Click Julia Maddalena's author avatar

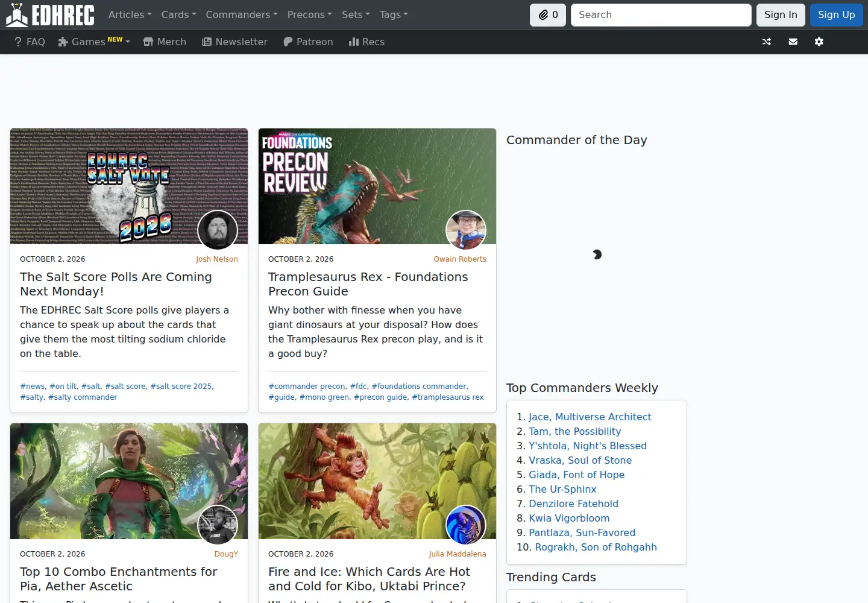point(466,525)
